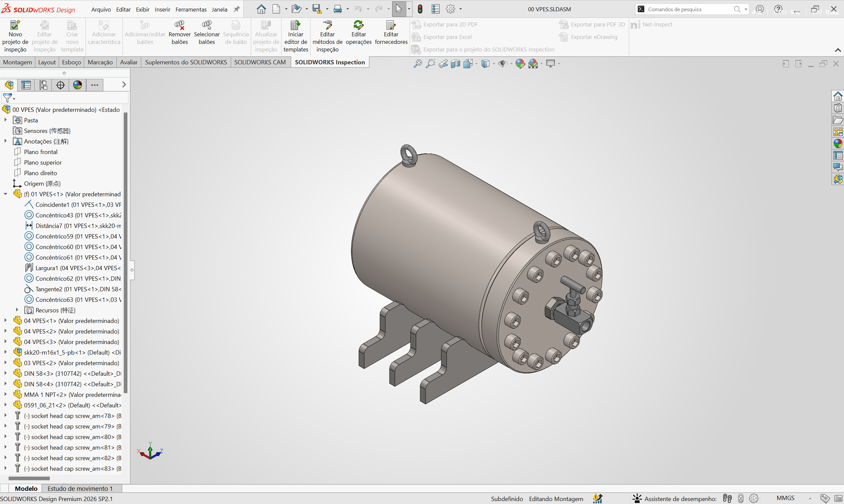
Task: Open the Design Library icon in task pane
Action: point(838,108)
